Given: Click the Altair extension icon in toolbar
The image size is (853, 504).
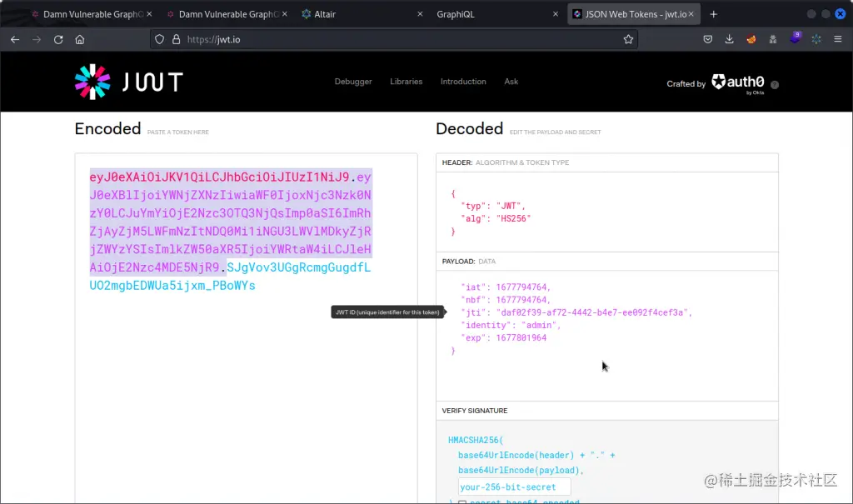Looking at the screenshot, I should (816, 39).
